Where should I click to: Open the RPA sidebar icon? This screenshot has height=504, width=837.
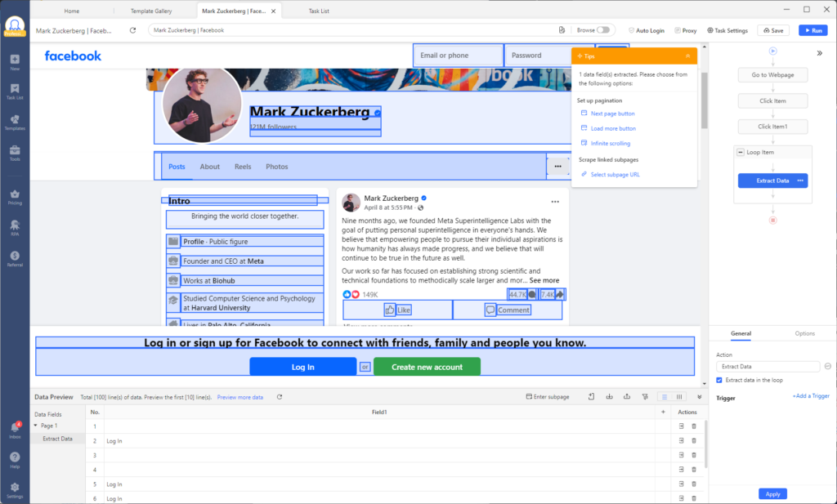pyautogui.click(x=15, y=228)
